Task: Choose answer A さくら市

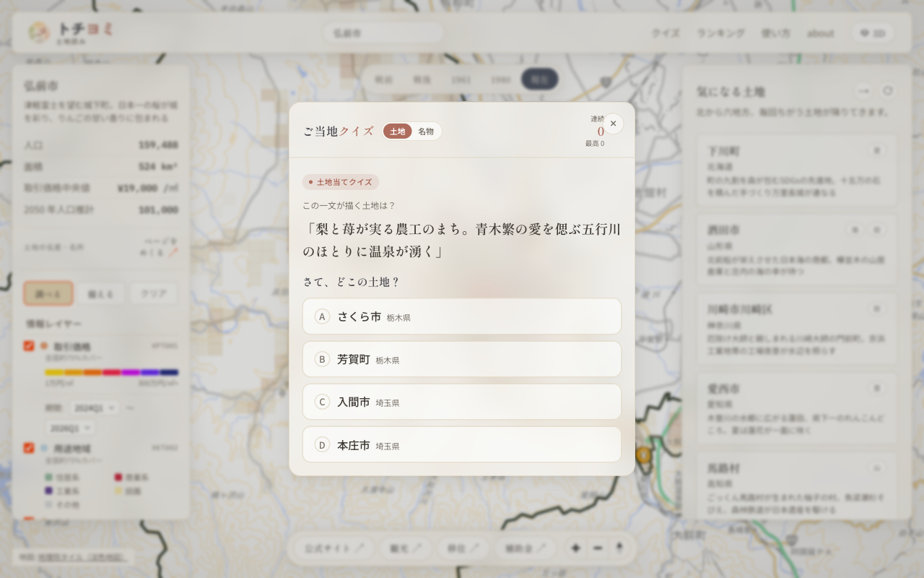Action: click(462, 316)
